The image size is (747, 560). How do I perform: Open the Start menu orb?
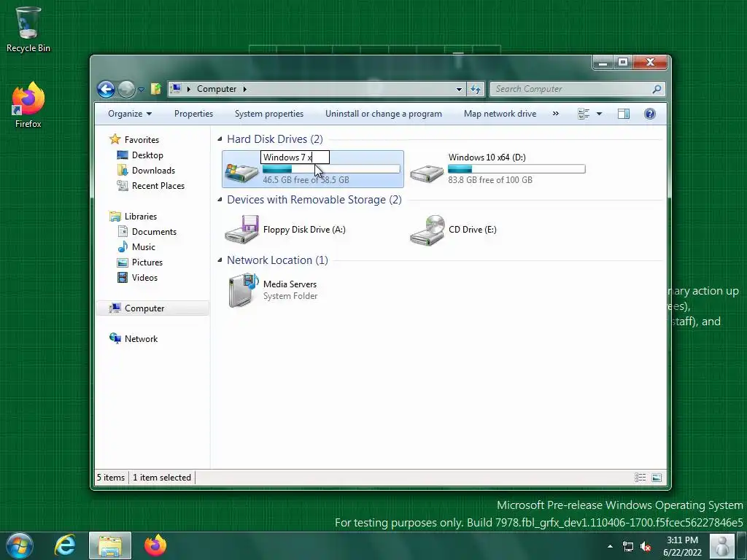[20, 545]
